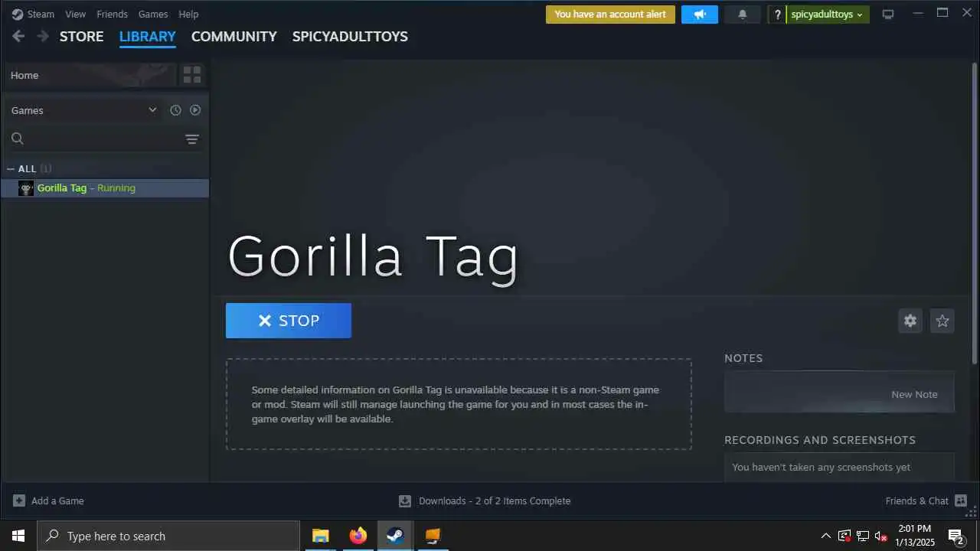
Task: Switch to Big Picture mode monitor icon
Action: (888, 15)
